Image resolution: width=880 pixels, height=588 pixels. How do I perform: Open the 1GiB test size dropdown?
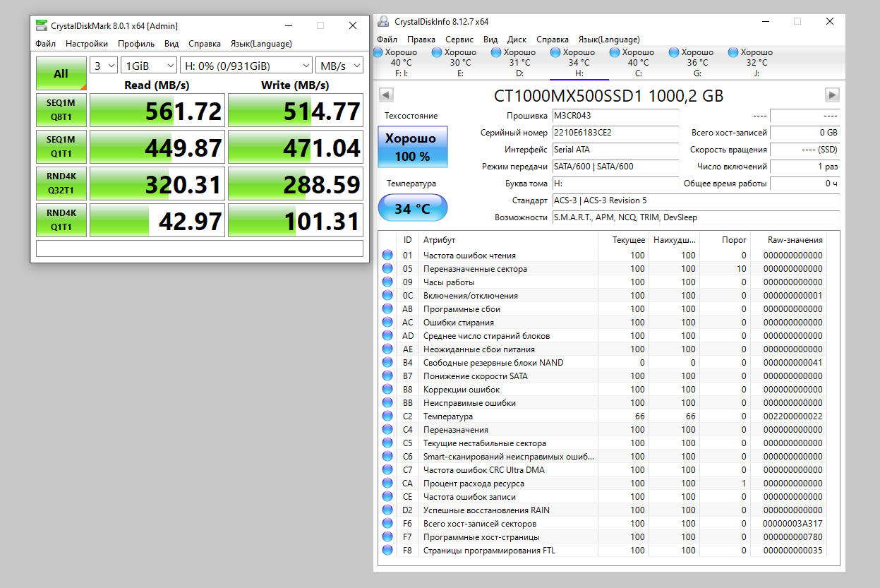coord(149,66)
